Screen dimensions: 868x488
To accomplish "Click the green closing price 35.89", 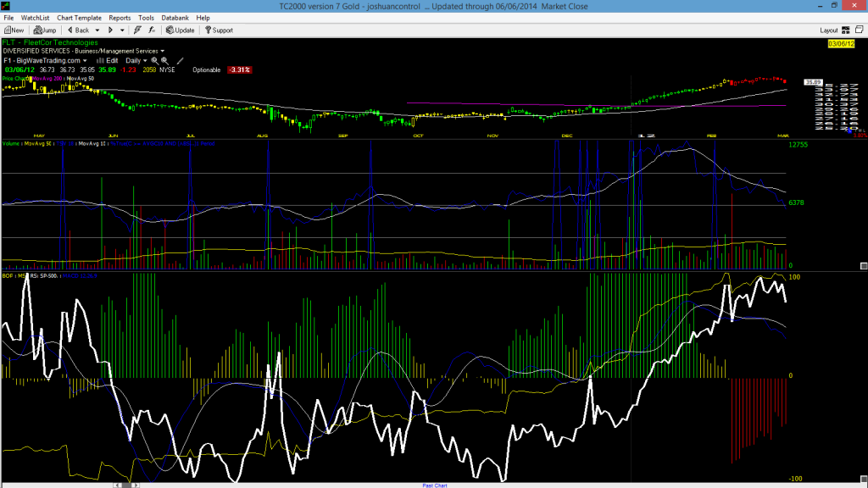I will point(107,69).
